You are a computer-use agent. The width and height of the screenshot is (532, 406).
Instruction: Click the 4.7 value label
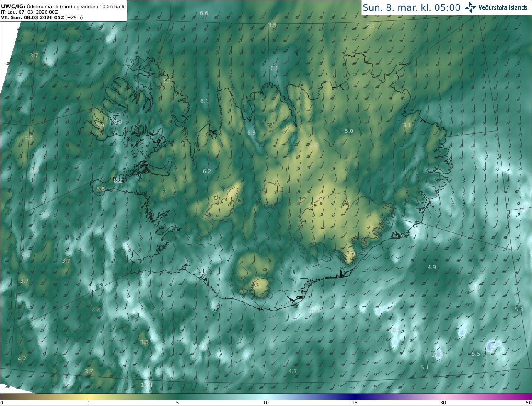click(x=293, y=372)
